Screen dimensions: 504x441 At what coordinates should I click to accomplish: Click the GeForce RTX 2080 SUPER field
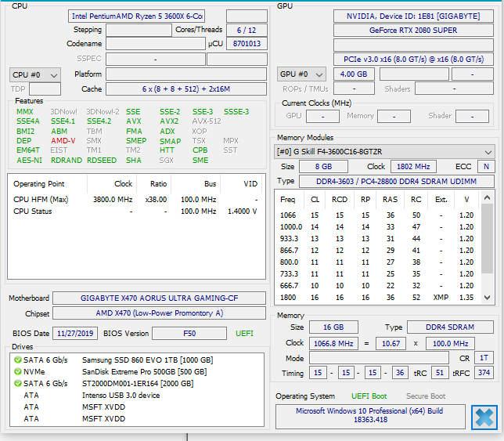point(413,31)
